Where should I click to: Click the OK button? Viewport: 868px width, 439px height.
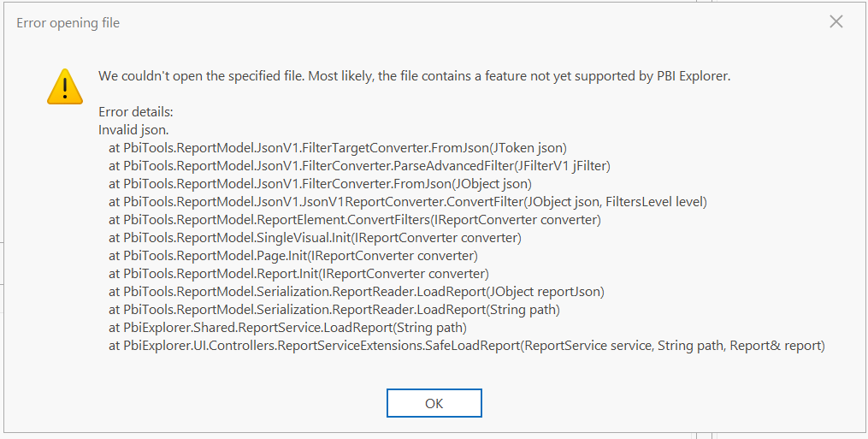tap(434, 403)
